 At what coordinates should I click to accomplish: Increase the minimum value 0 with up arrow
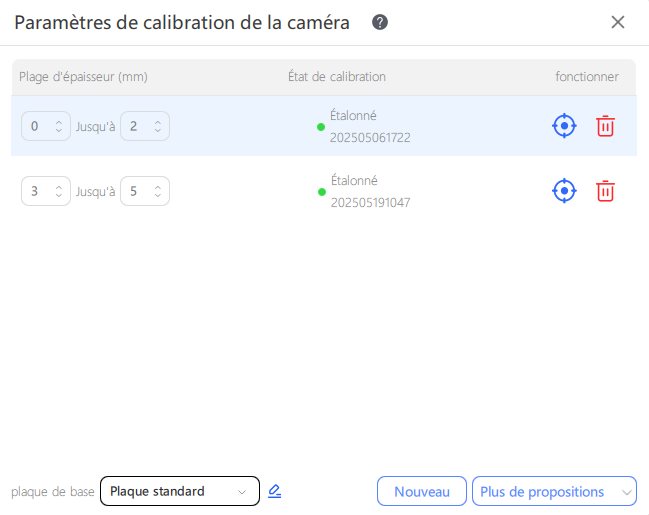(x=59, y=123)
